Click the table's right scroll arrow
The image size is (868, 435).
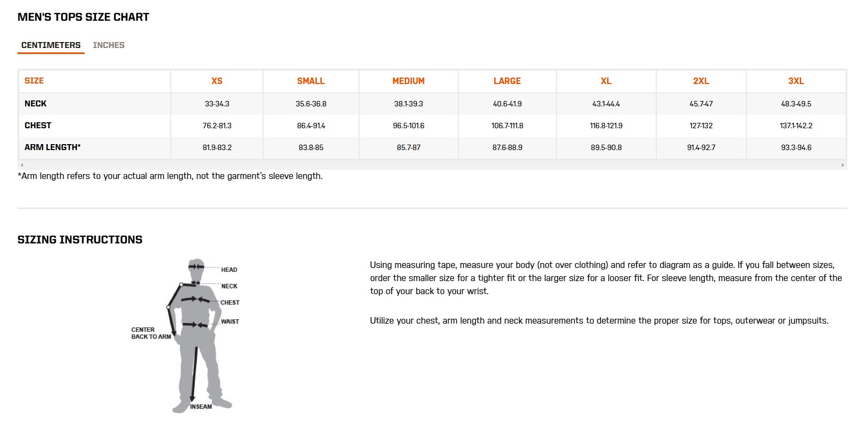[x=842, y=165]
